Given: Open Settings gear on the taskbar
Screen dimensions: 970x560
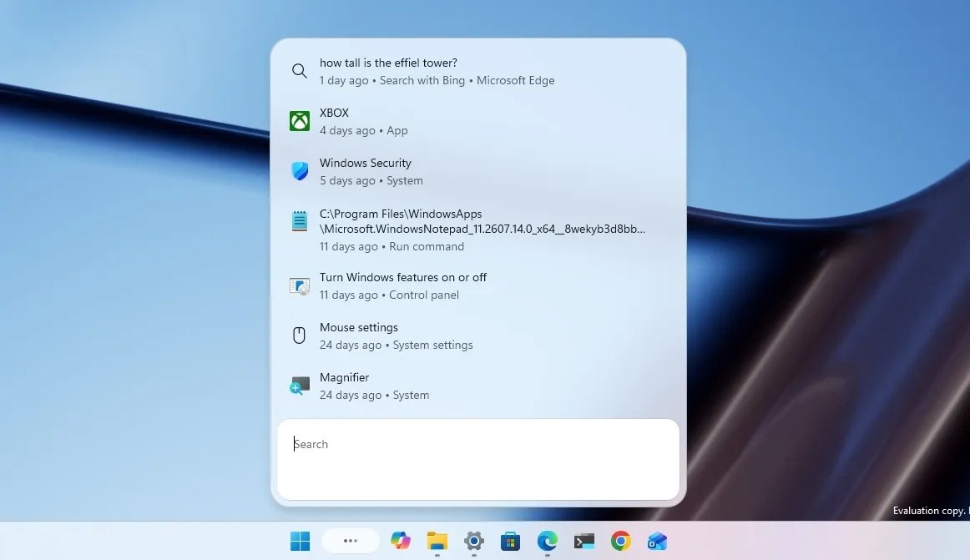Looking at the screenshot, I should coord(474,541).
